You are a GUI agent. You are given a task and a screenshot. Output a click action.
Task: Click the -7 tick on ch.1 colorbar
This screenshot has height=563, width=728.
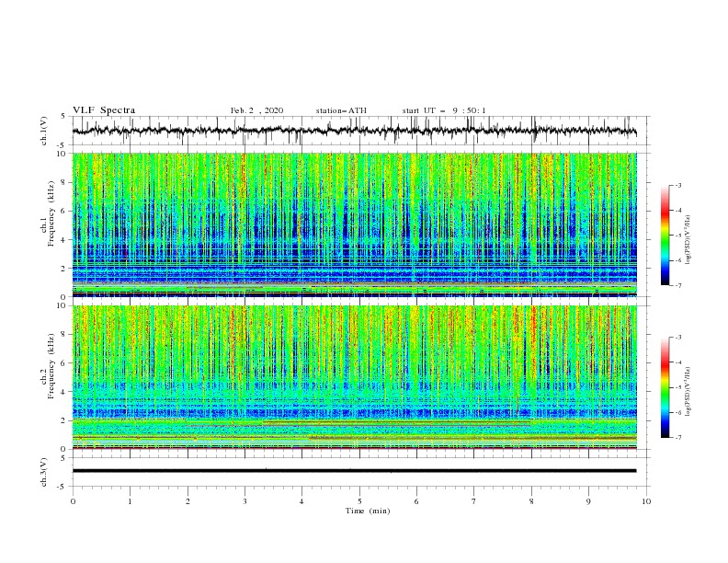tap(678, 285)
